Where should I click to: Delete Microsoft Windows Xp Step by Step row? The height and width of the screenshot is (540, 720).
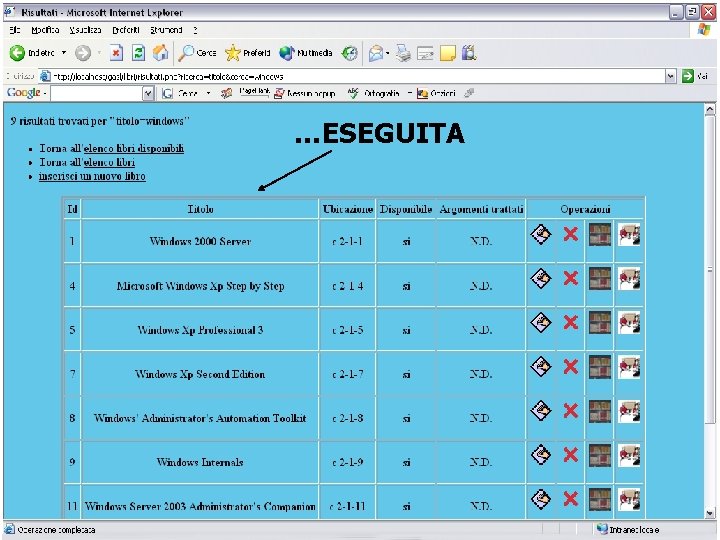coord(570,278)
